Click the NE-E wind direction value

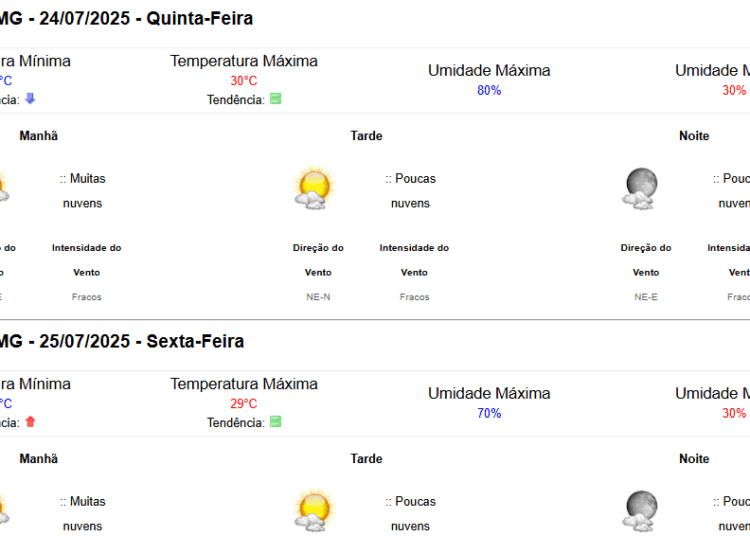646,297
